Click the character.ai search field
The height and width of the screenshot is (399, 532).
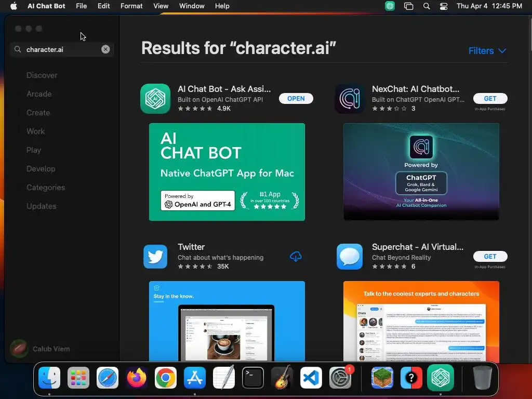click(x=62, y=49)
